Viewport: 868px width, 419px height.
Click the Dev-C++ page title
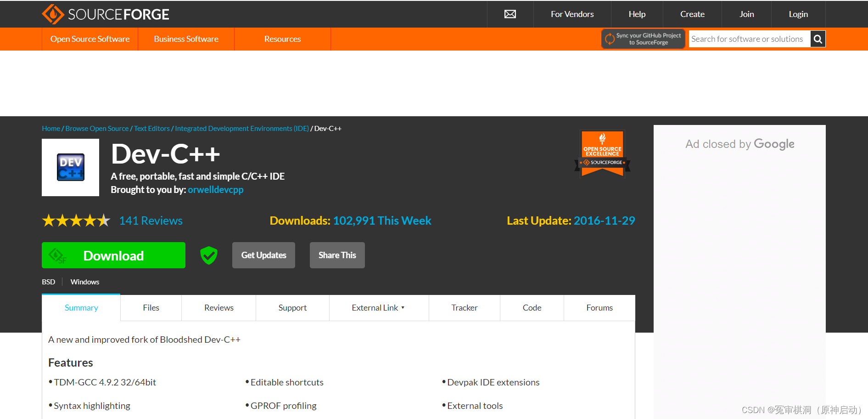[x=166, y=154]
